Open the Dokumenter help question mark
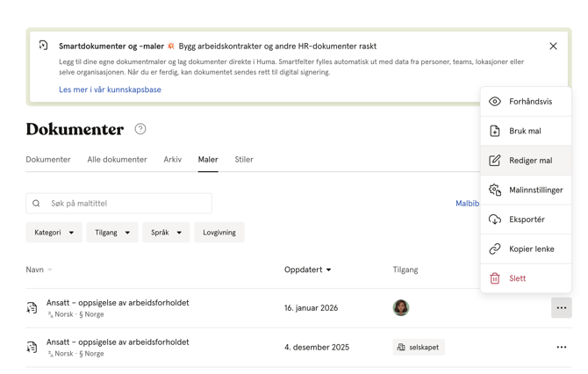The image size is (588, 374). click(x=140, y=129)
